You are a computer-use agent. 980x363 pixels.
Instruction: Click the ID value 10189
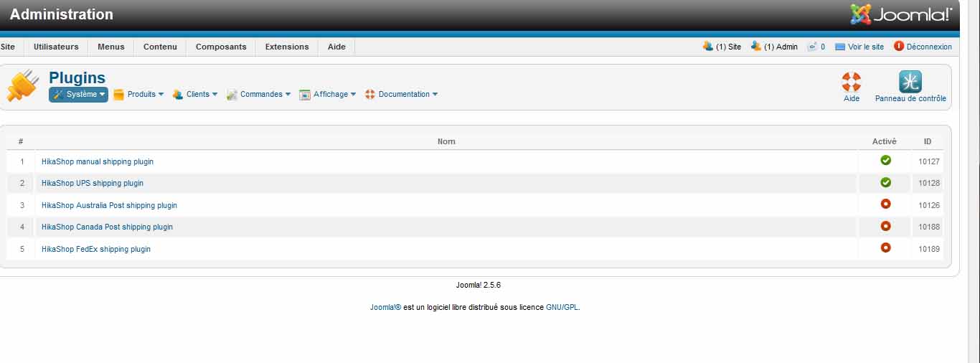click(929, 250)
